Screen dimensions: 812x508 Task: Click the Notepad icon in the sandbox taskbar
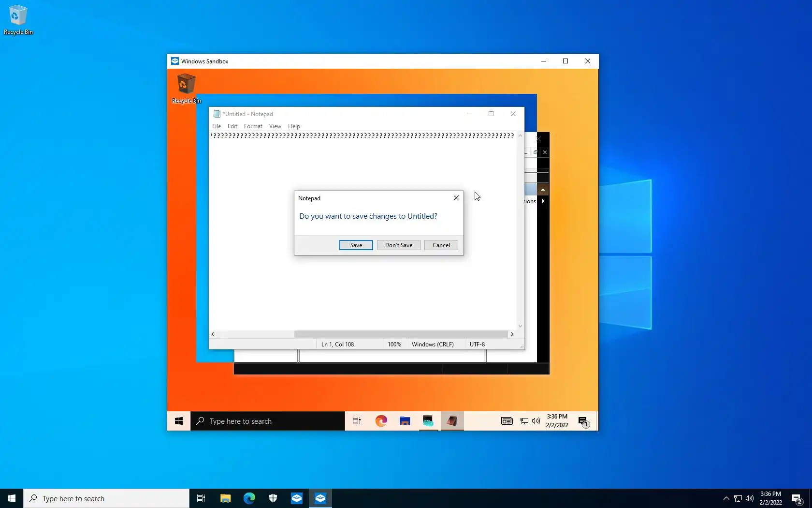[452, 421]
